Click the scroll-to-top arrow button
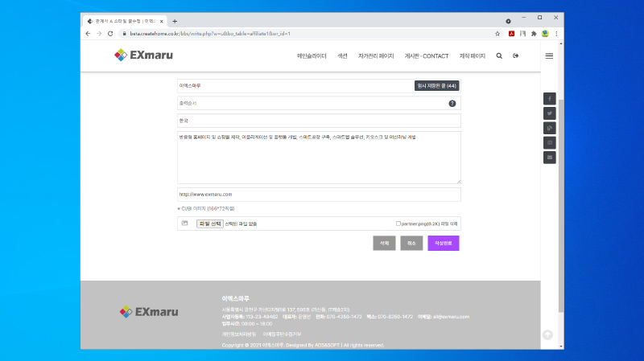Screen dimensions: 644x361 coord(547,334)
